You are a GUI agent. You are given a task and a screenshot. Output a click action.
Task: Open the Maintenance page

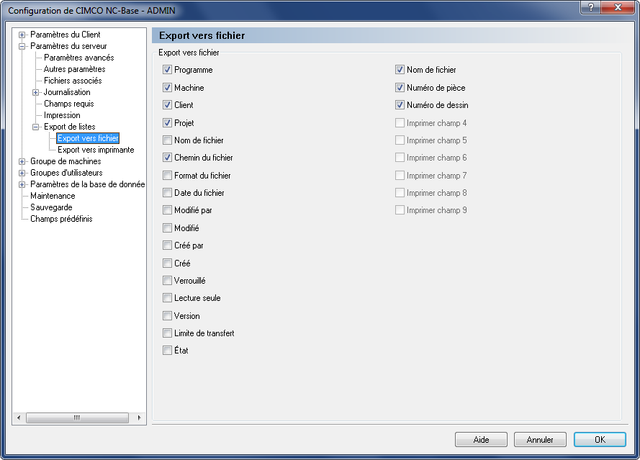coord(52,196)
